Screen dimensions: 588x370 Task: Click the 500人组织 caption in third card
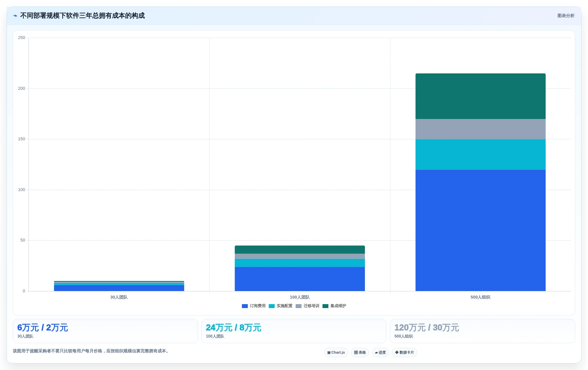pos(404,337)
